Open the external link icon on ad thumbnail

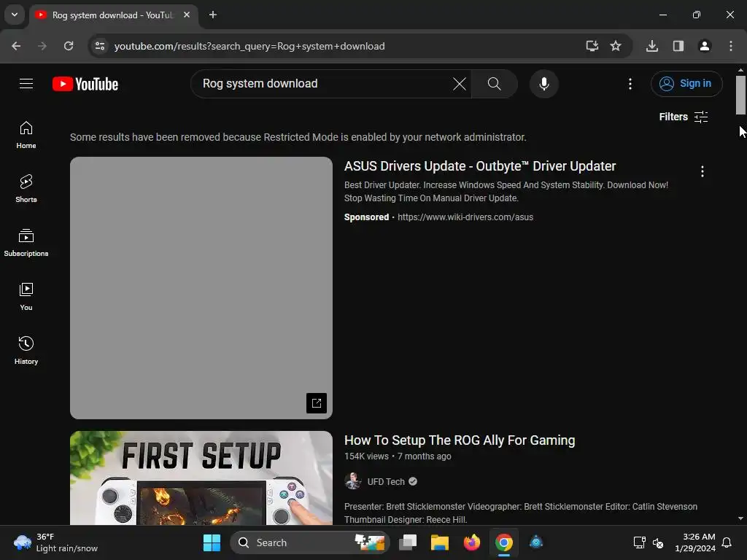point(317,403)
